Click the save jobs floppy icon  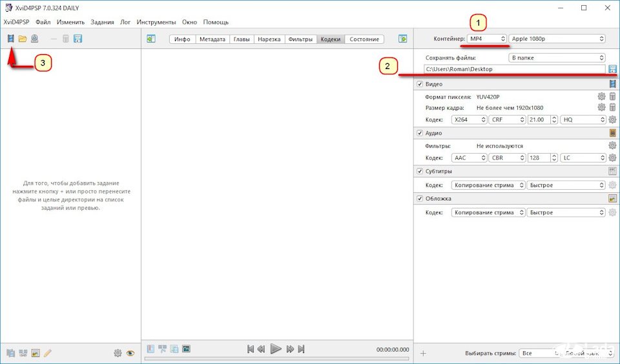coord(78,39)
